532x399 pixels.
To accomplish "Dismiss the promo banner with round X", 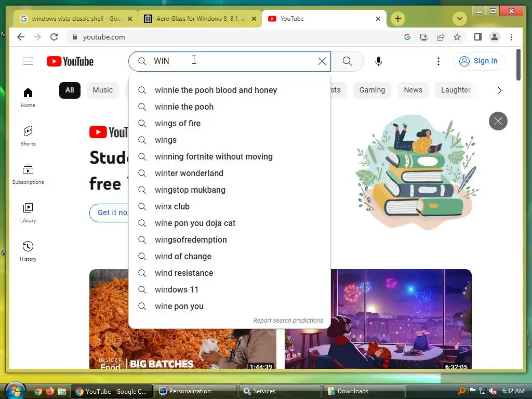I will [x=498, y=121].
